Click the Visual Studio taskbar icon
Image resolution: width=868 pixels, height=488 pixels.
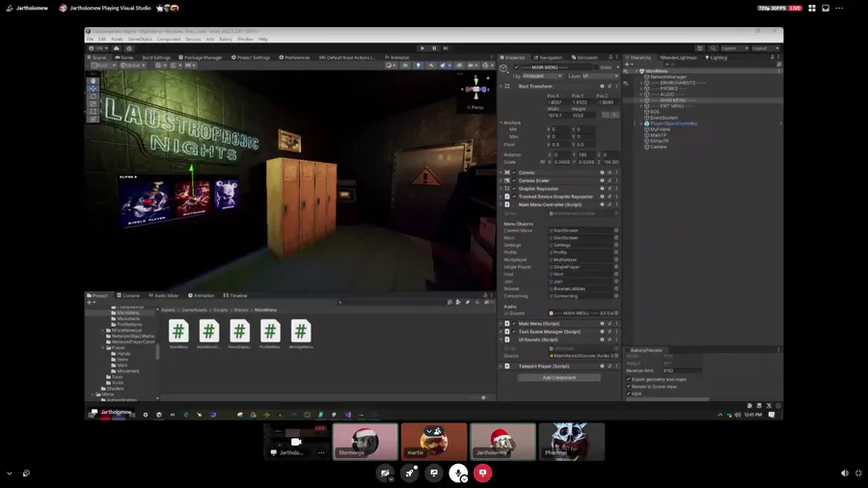click(x=347, y=415)
